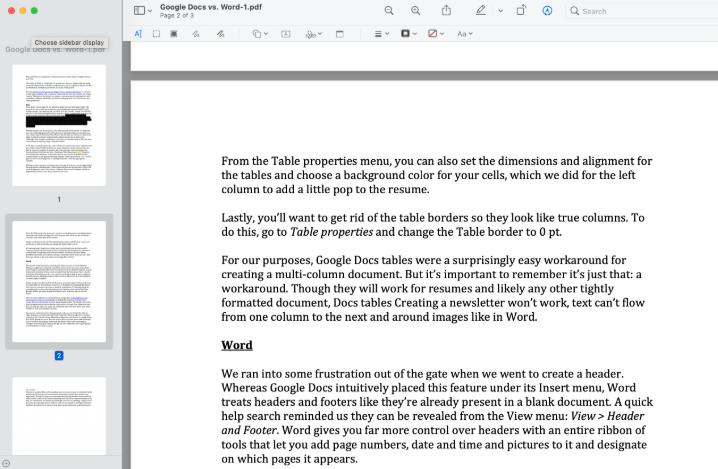Click the sidebar display button
Screen dimensions: 718x469
click(139, 11)
